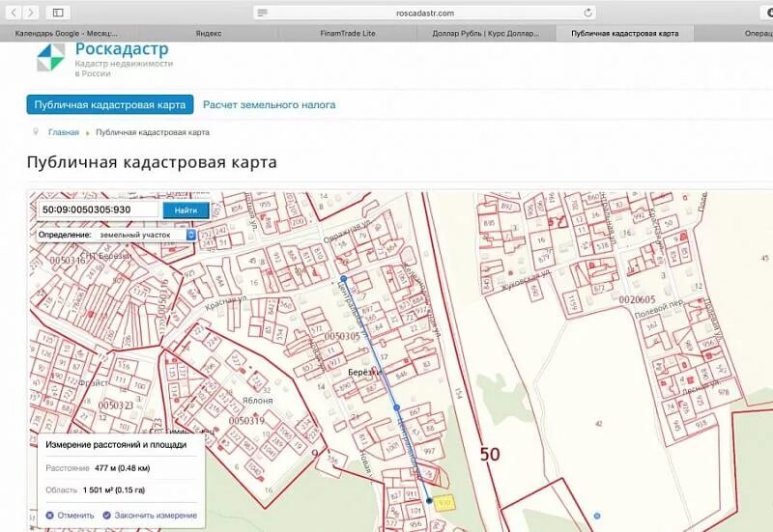This screenshot has height=532, width=773.
Task: Click the middle measurement line point
Action: tap(396, 407)
